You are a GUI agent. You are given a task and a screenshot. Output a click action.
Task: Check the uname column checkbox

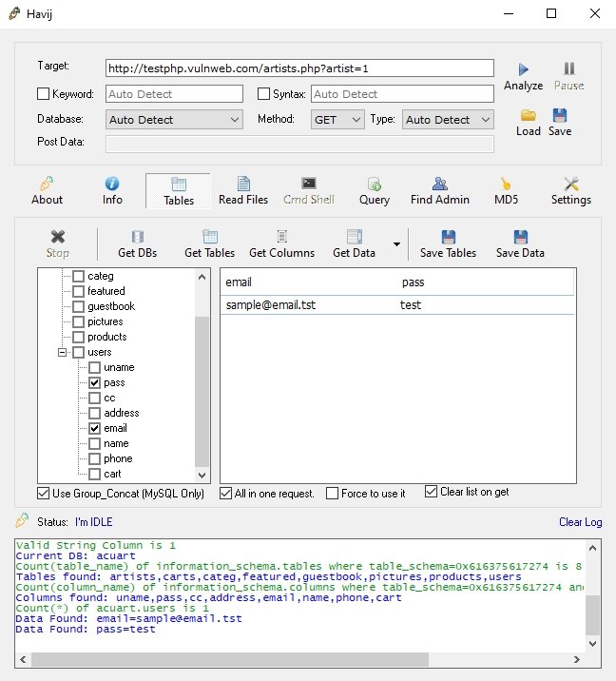tap(94, 367)
